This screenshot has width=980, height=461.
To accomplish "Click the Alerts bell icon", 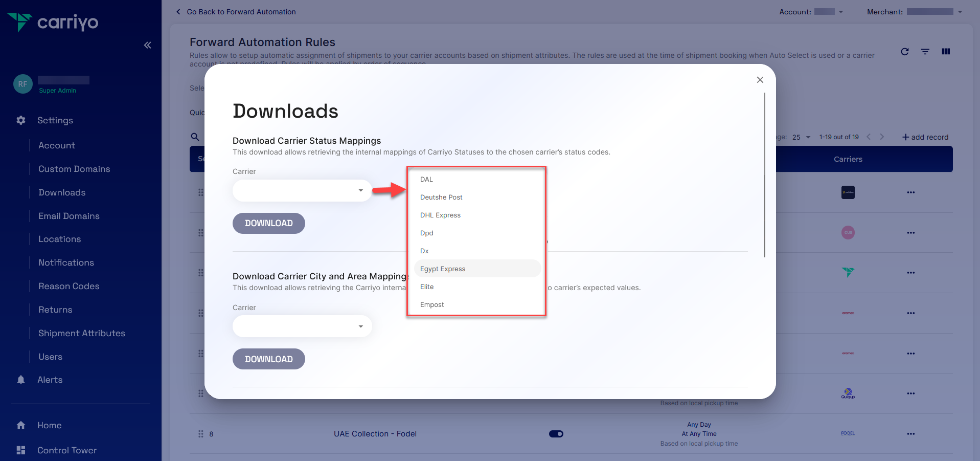I will [21, 380].
